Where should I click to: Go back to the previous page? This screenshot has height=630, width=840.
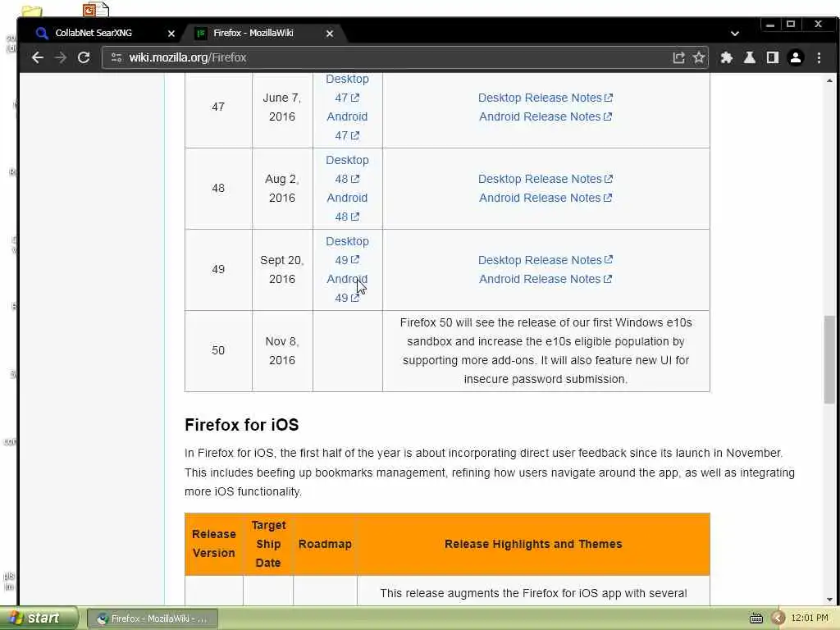click(x=37, y=57)
